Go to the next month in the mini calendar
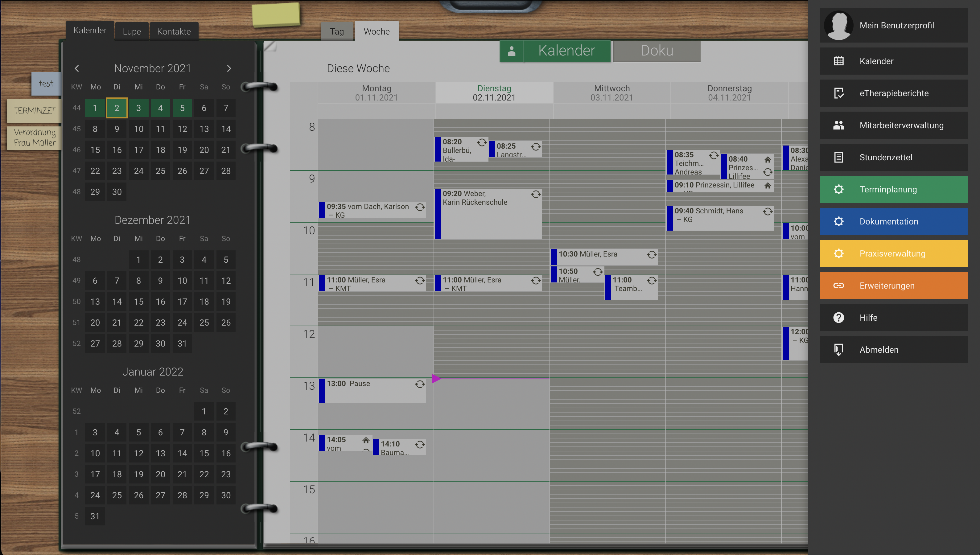The height and width of the screenshot is (555, 980). click(x=229, y=68)
